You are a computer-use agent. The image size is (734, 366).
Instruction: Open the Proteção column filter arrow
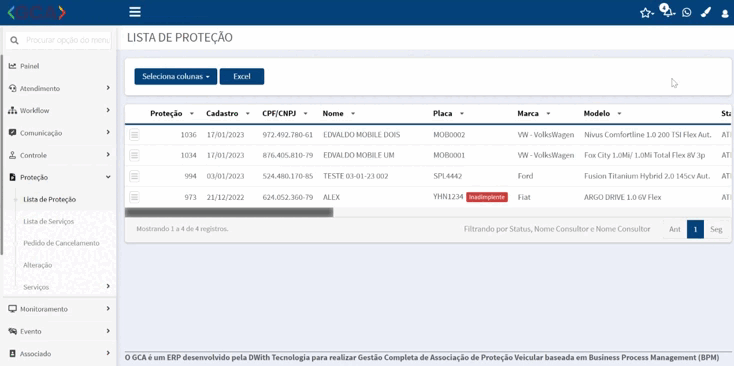(x=191, y=114)
